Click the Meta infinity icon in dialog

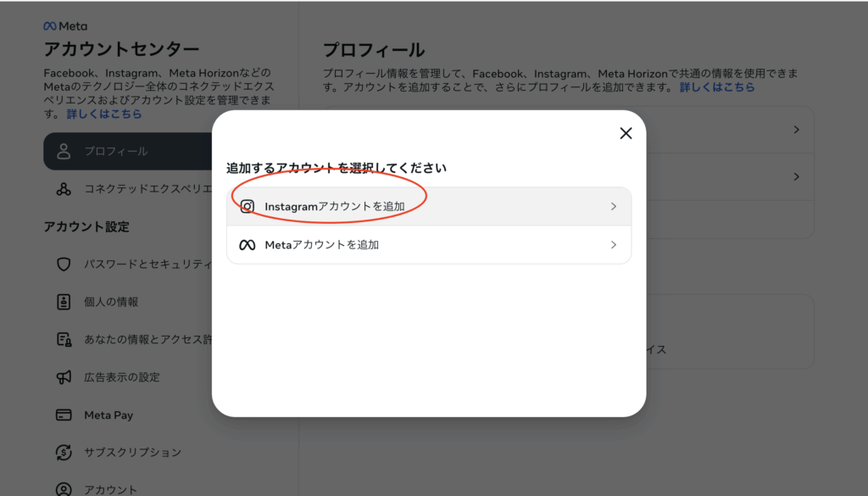click(247, 245)
